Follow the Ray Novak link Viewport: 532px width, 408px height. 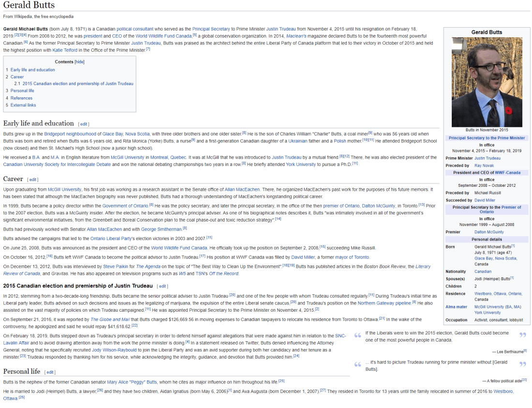(x=484, y=166)
